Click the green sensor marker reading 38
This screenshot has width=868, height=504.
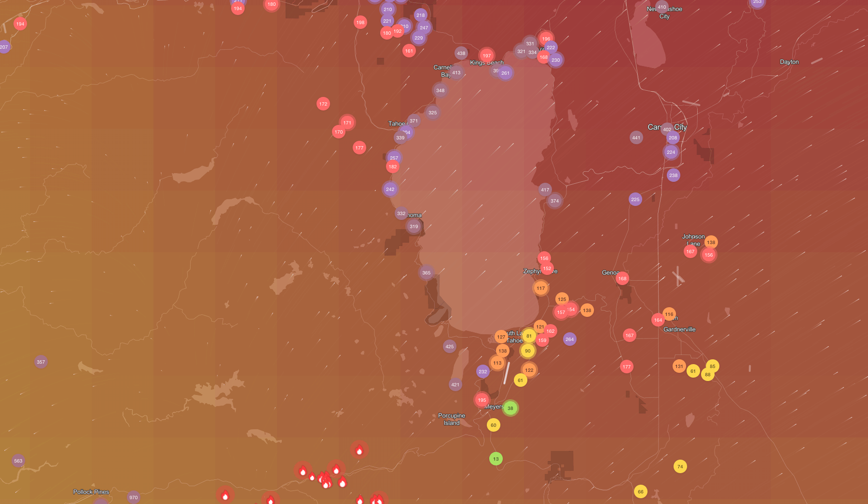tap(510, 408)
